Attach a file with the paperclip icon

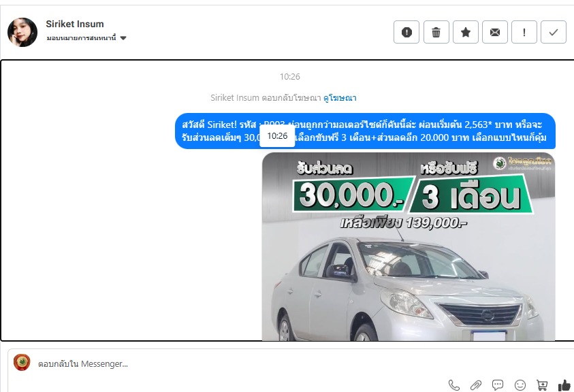pos(475,385)
